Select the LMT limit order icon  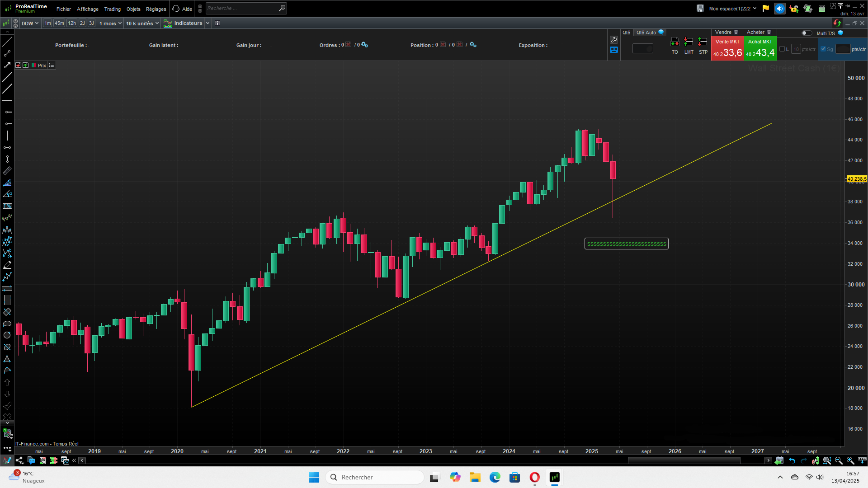[689, 42]
